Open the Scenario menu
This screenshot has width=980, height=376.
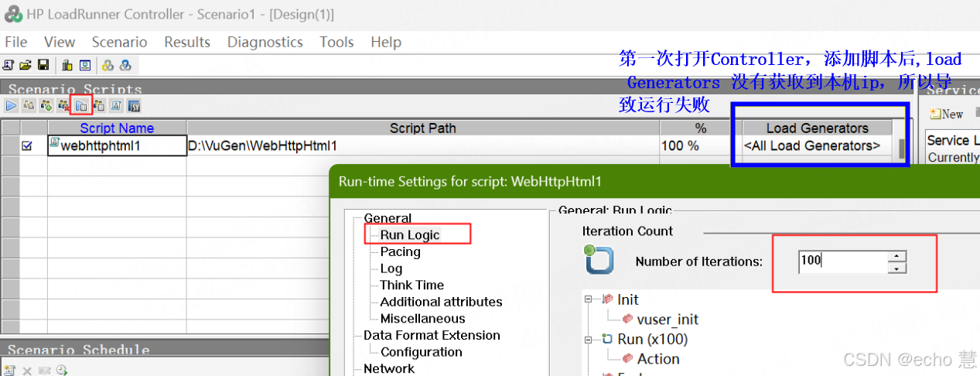(x=119, y=42)
